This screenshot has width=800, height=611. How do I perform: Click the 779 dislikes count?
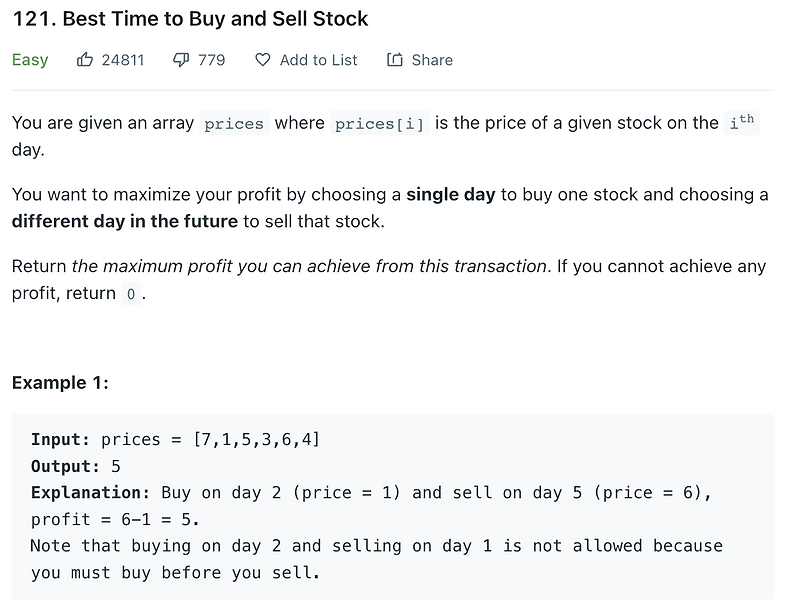coord(212,60)
